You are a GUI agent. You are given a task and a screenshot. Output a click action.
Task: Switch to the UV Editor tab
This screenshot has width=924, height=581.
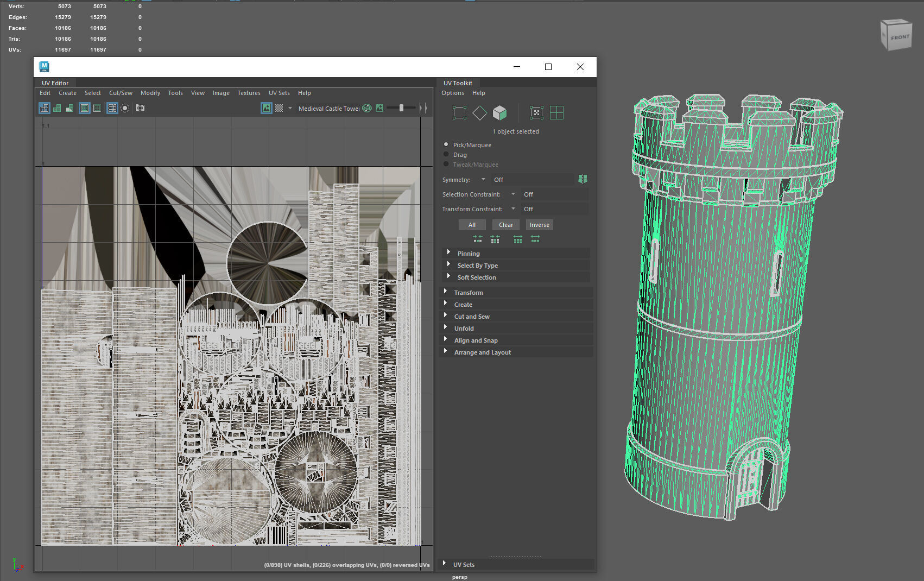(x=55, y=83)
